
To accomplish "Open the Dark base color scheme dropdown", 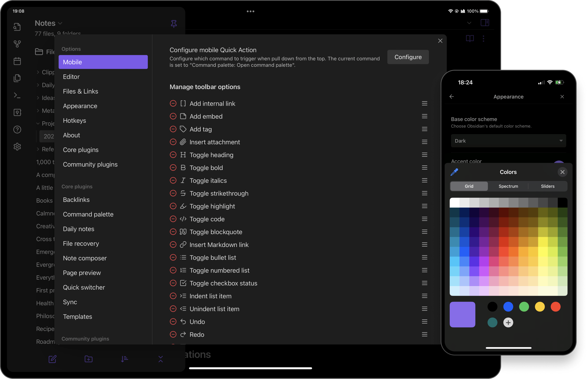I will click(508, 141).
